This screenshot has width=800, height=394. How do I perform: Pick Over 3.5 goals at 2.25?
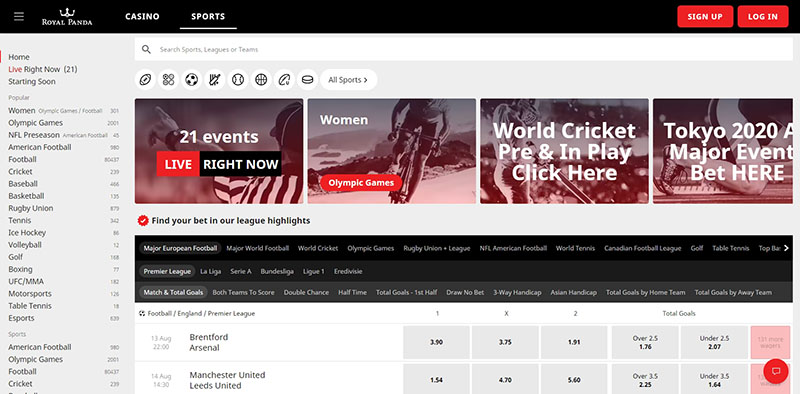(x=645, y=380)
